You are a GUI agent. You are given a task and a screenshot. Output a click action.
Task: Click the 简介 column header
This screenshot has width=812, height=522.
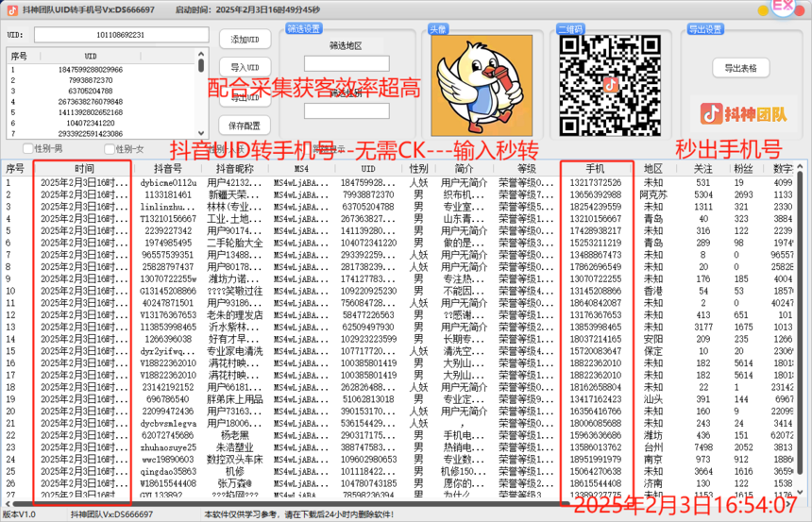click(464, 169)
